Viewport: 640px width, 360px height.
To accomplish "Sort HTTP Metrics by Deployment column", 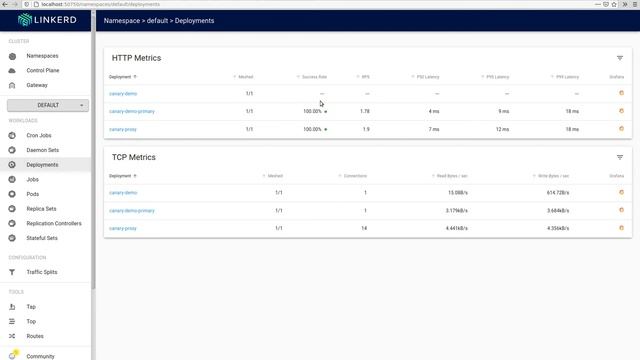I will coord(122,77).
